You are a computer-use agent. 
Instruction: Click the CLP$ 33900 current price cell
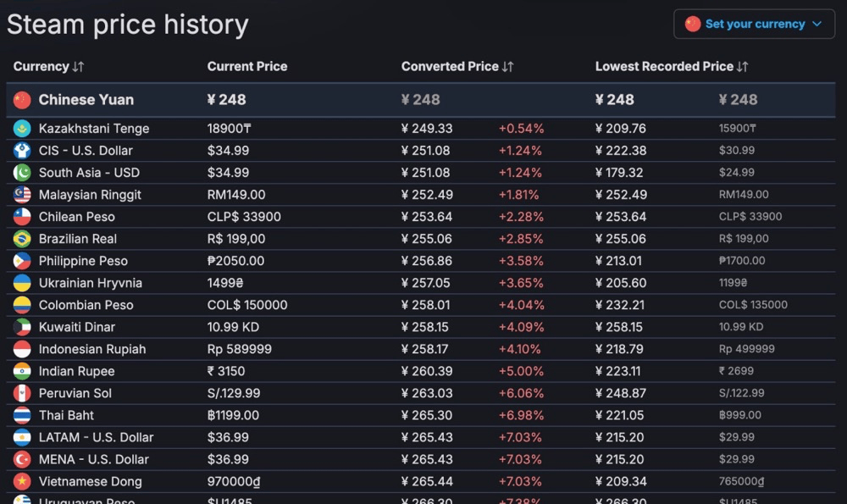[x=244, y=217]
